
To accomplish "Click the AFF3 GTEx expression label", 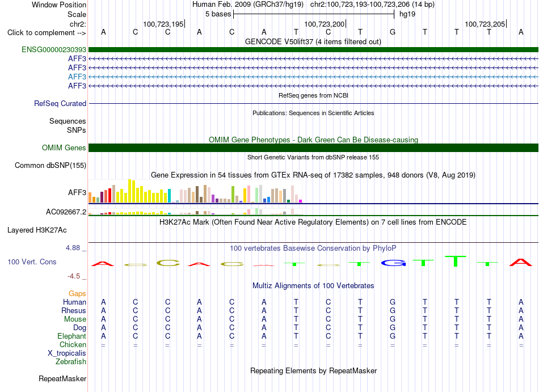I will (x=77, y=192).
